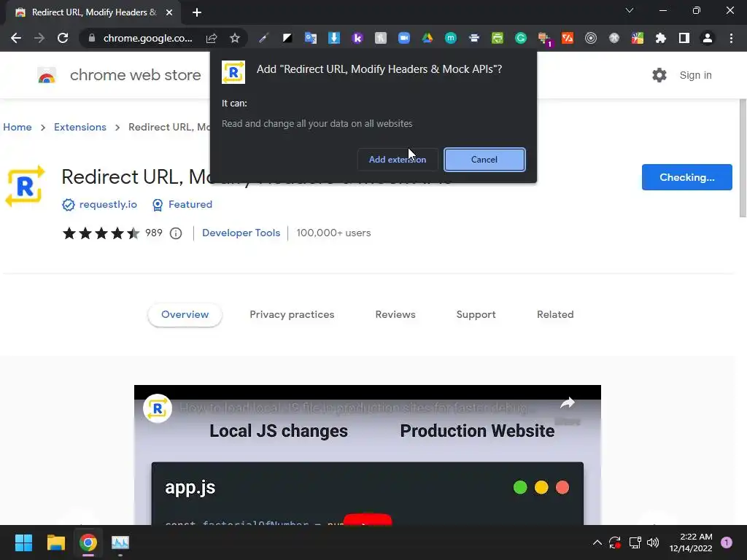
Task: Click the Featured badge link
Action: click(190, 204)
